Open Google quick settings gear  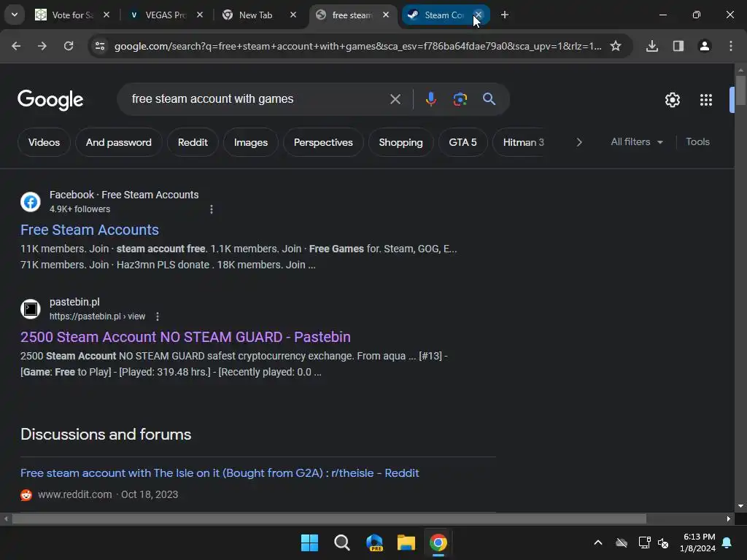(672, 99)
